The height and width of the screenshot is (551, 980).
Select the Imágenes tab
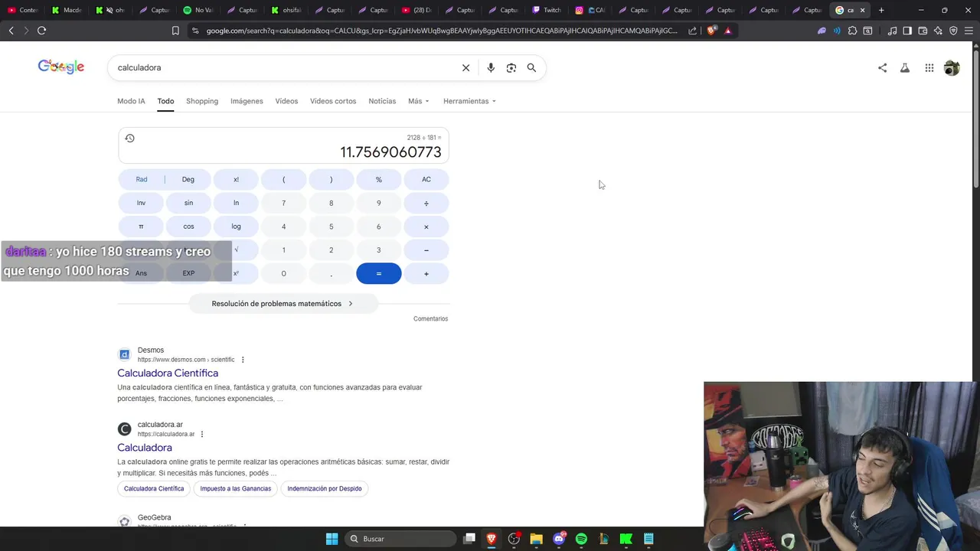tap(247, 101)
